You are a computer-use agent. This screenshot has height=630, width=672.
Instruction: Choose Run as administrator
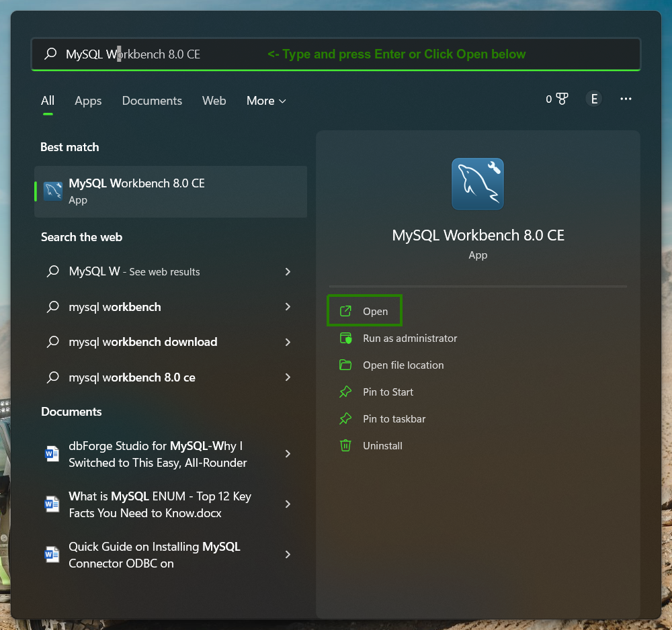click(x=410, y=339)
